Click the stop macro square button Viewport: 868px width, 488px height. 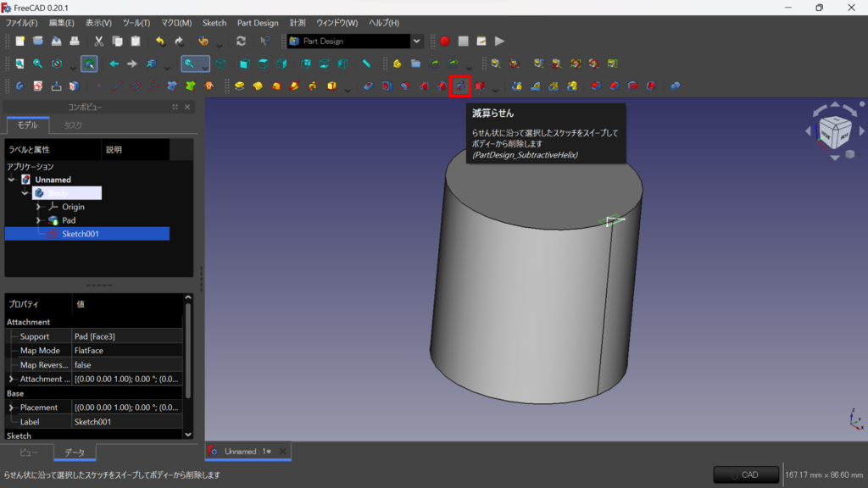click(464, 42)
